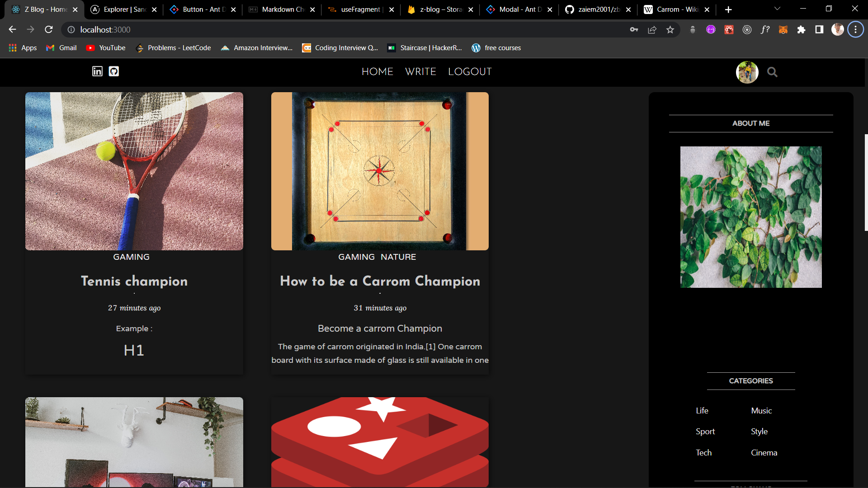Viewport: 868px width, 488px height.
Task: Click the carrom board post thumbnail
Action: pyautogui.click(x=380, y=171)
